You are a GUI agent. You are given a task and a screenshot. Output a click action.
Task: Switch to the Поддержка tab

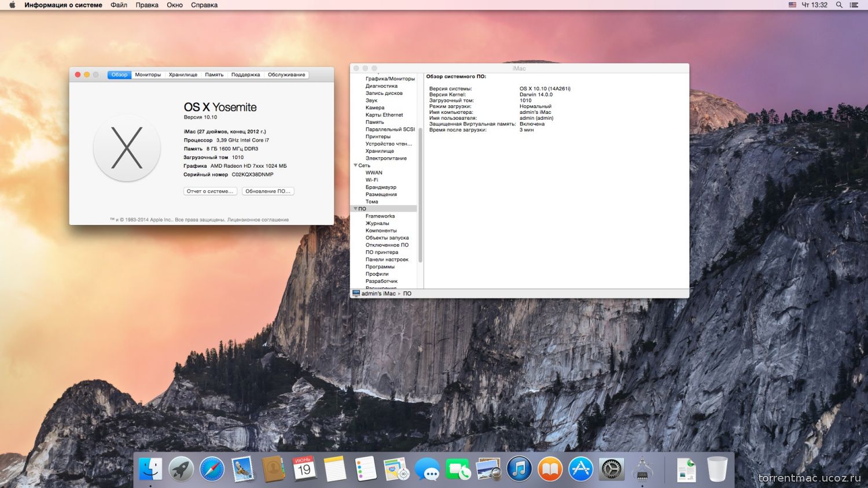pos(245,75)
